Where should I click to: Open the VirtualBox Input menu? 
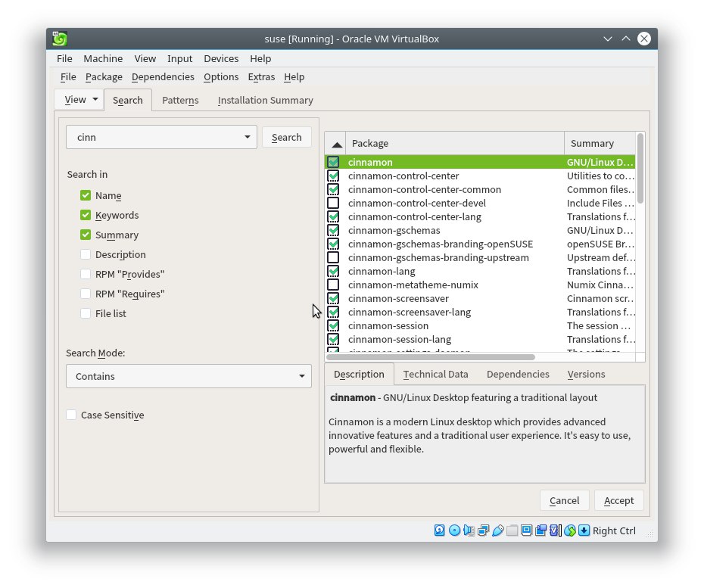179,58
